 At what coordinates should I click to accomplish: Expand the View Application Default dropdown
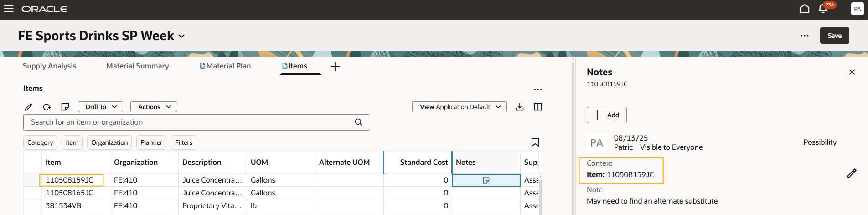point(459,107)
